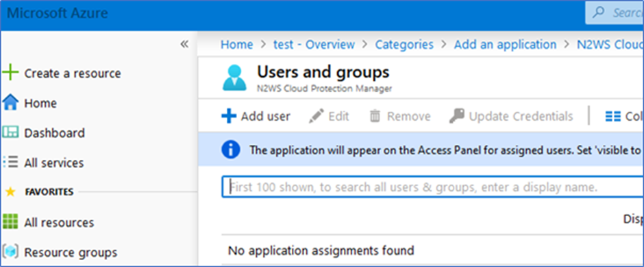Open Resource groups
Image resolution: width=644 pixels, height=267 pixels.
71,252
